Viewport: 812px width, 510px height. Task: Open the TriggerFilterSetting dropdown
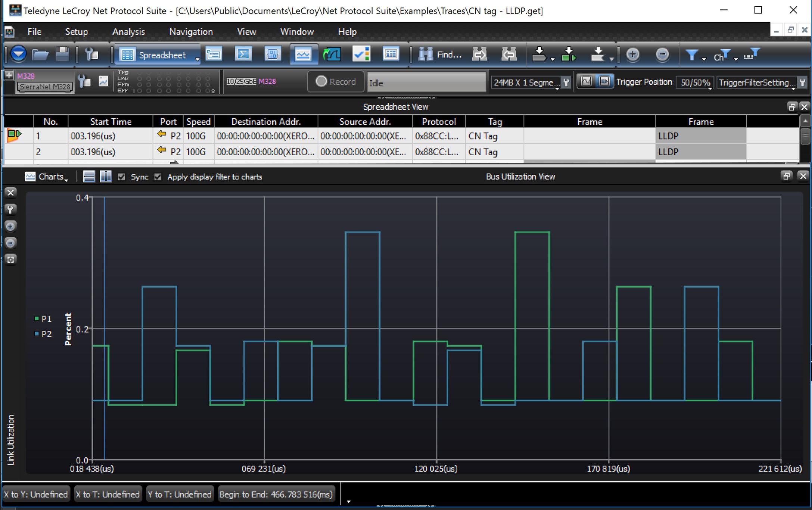pos(756,83)
